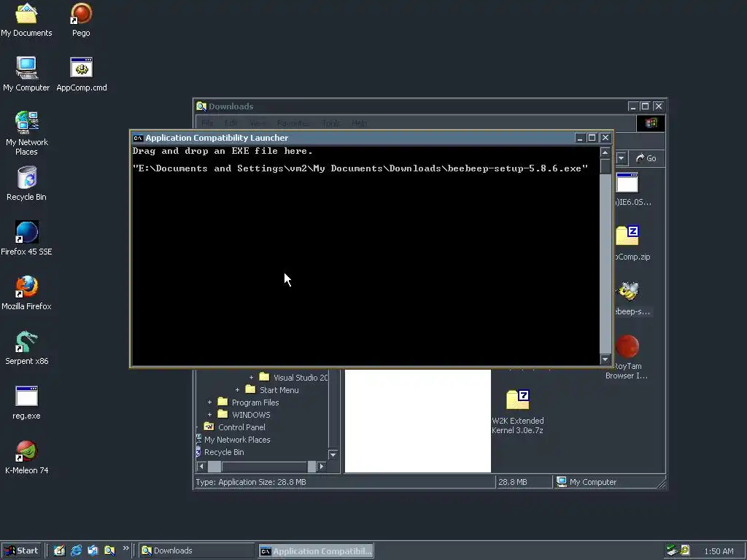This screenshot has width=747, height=560.
Task: Click the Application Compatibility taskbar button
Action: pos(317,551)
